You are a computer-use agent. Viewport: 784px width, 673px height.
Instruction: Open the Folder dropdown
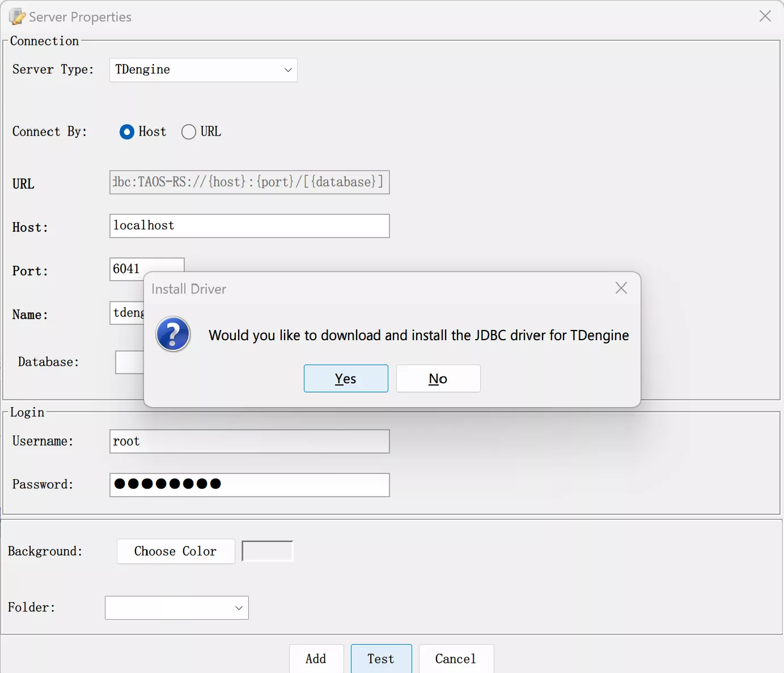pyautogui.click(x=176, y=607)
